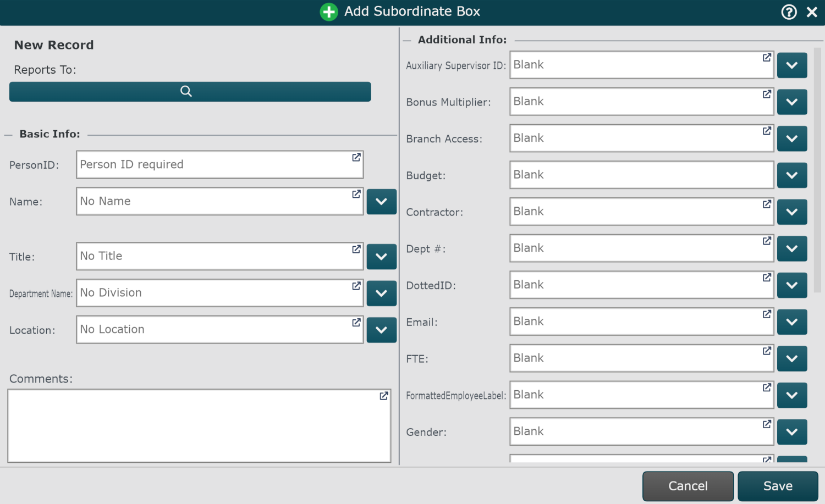Screen dimensions: 825x504
Task: Collapse the Basic Info section
Action: (x=8, y=135)
